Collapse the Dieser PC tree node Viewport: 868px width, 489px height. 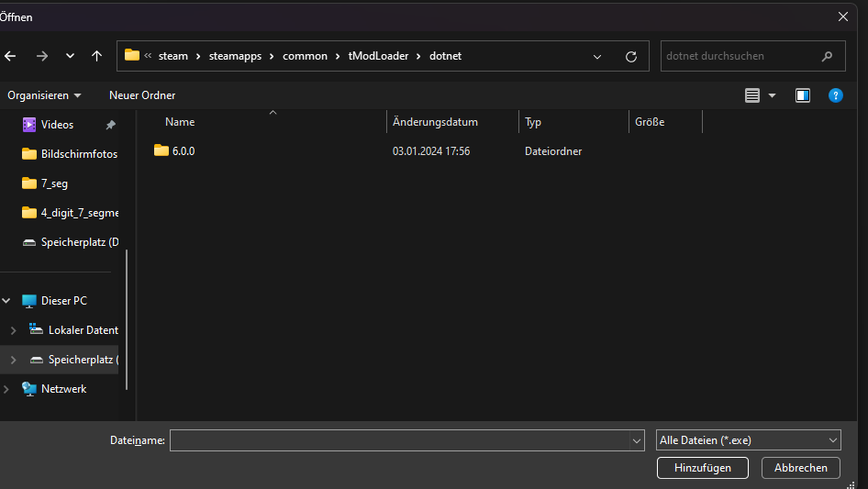(6, 301)
